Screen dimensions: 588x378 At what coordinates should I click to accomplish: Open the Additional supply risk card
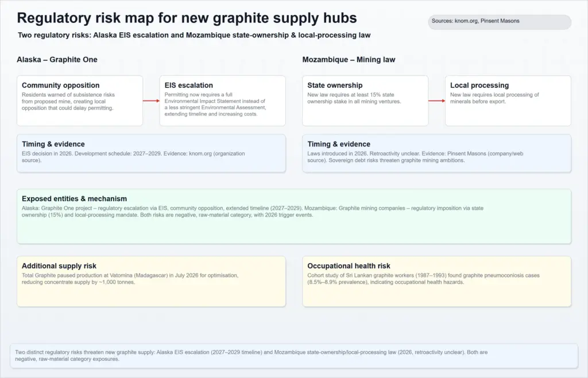point(151,281)
